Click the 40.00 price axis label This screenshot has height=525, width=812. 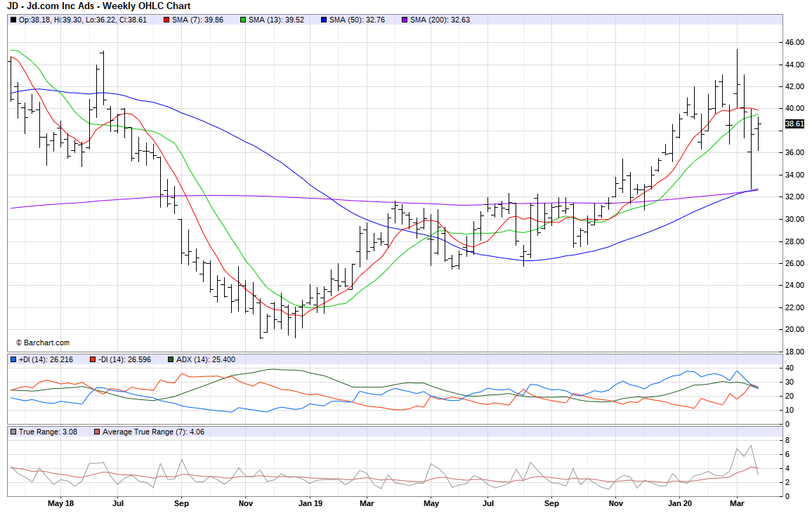tap(795, 109)
